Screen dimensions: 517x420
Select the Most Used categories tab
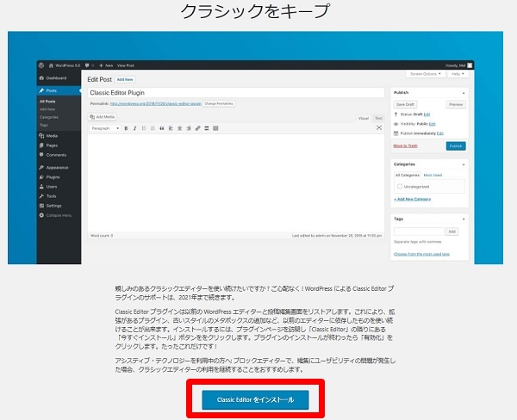433,175
